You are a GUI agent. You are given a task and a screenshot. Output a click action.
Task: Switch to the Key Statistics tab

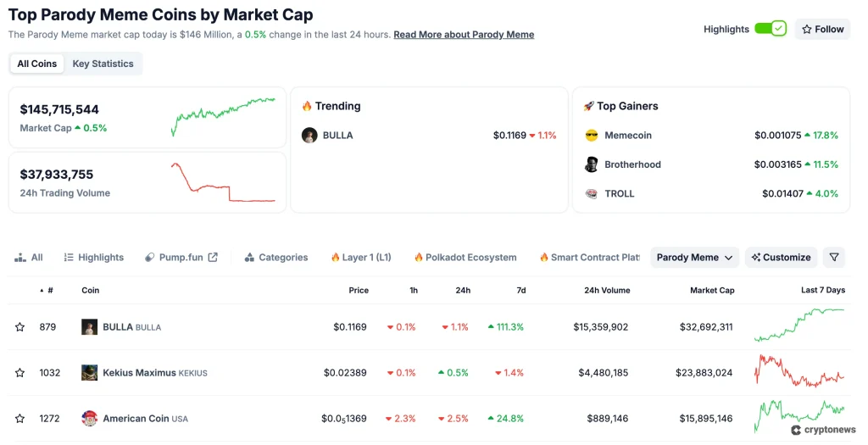coord(103,64)
